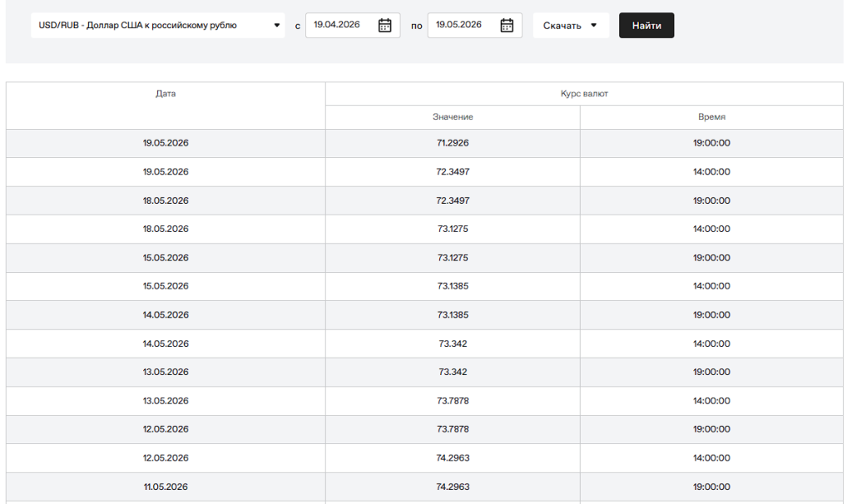This screenshot has height=504, width=852.
Task: Click date 12.05.2026 in the 14:00:00 row
Action: tap(166, 457)
